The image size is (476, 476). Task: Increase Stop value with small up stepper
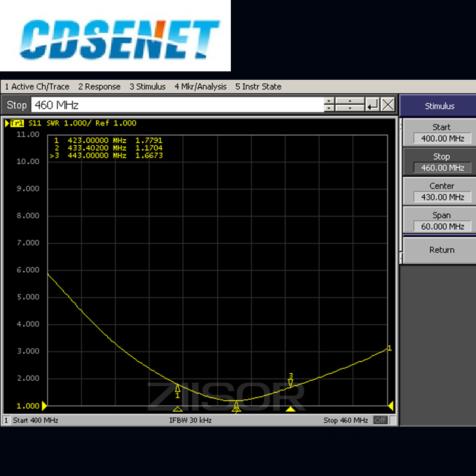tap(330, 102)
